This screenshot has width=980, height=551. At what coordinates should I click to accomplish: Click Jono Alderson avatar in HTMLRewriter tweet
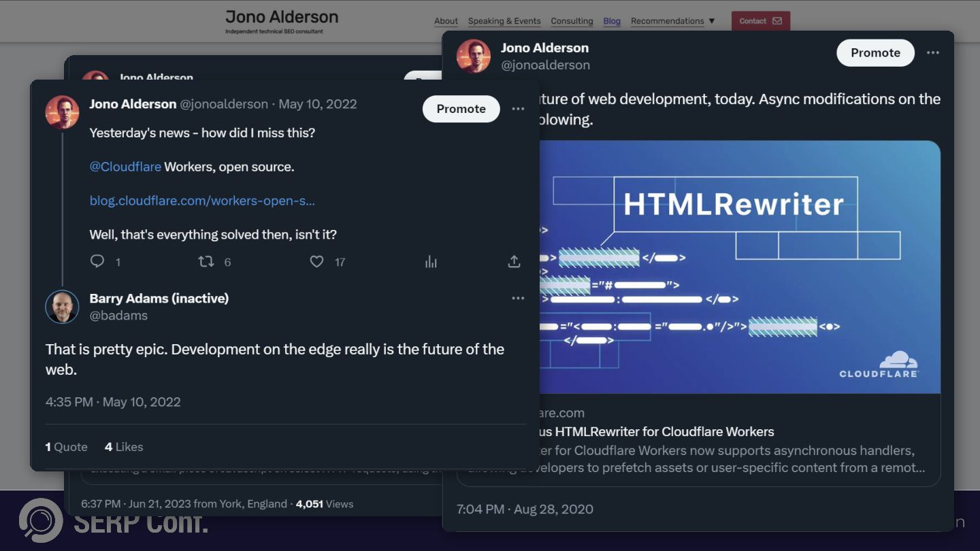(x=474, y=56)
